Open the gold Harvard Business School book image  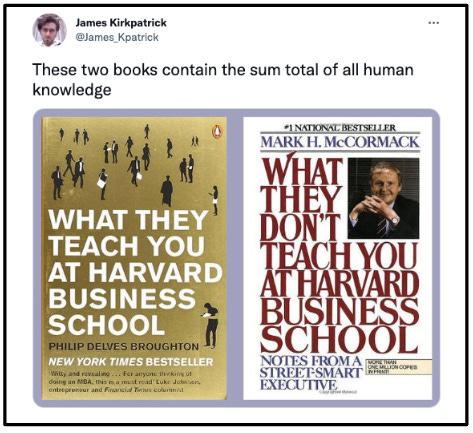134,258
